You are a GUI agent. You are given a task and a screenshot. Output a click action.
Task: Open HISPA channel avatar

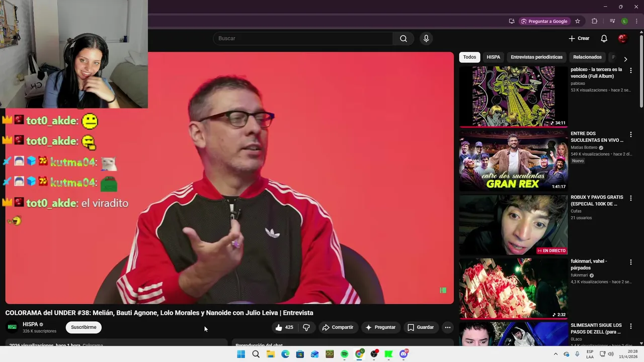coord(12,327)
